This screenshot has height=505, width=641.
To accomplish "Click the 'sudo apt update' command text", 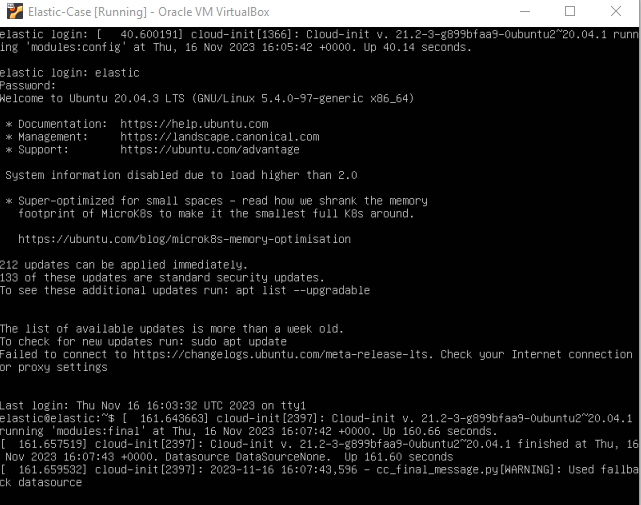I will click(238, 341).
